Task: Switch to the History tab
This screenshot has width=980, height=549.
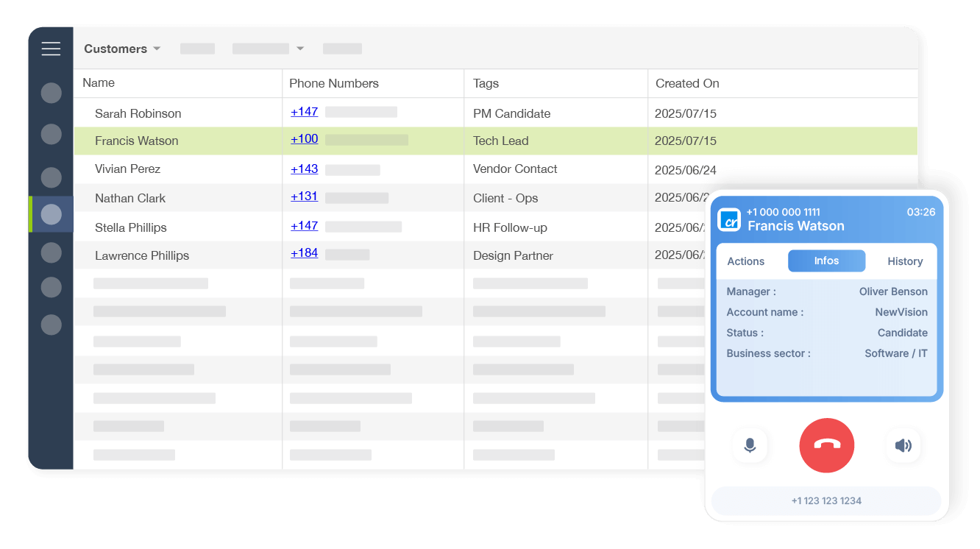Action: pyautogui.click(x=905, y=261)
